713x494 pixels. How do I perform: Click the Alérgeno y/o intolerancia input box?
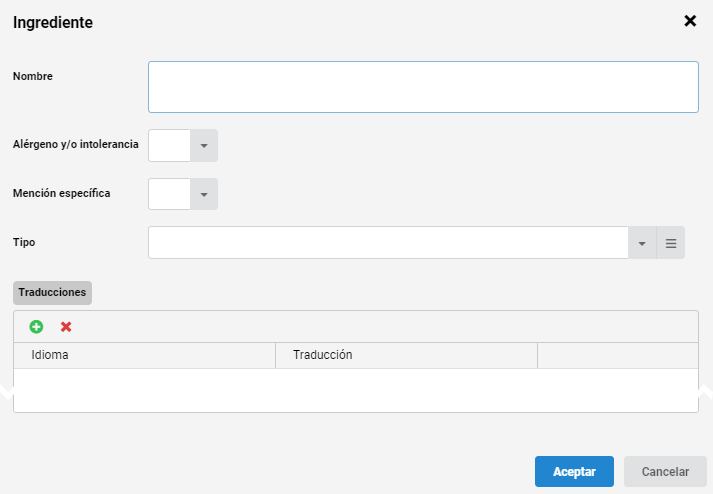(169, 146)
